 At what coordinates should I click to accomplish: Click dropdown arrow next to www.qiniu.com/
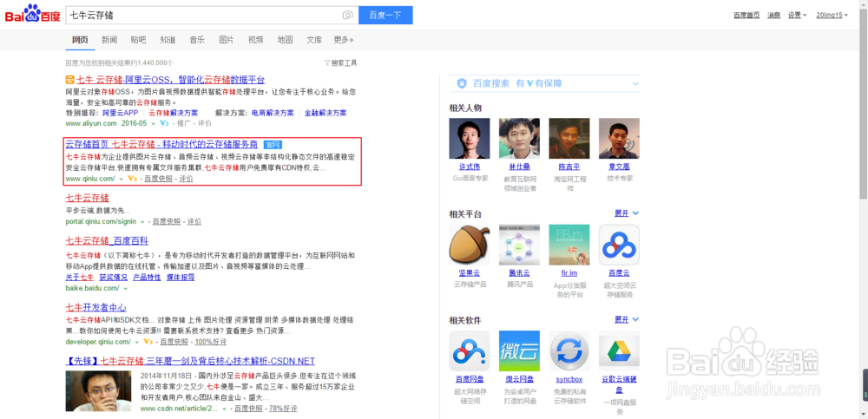click(x=122, y=179)
